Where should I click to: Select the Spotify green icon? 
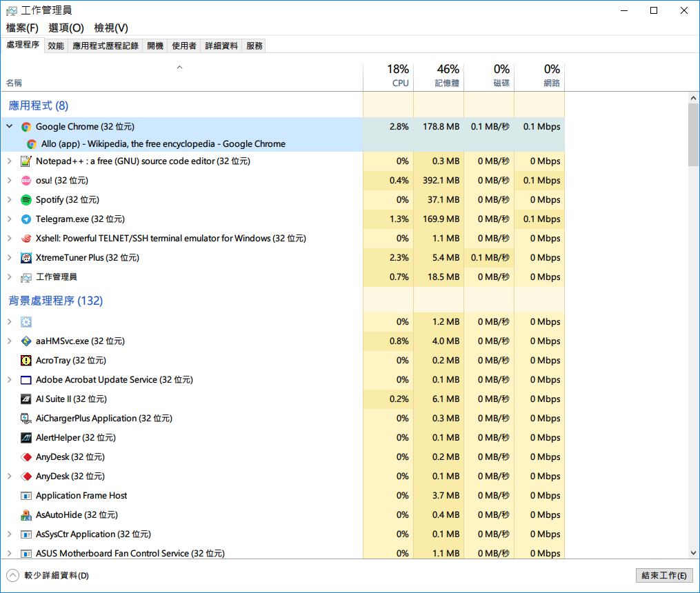tap(26, 200)
